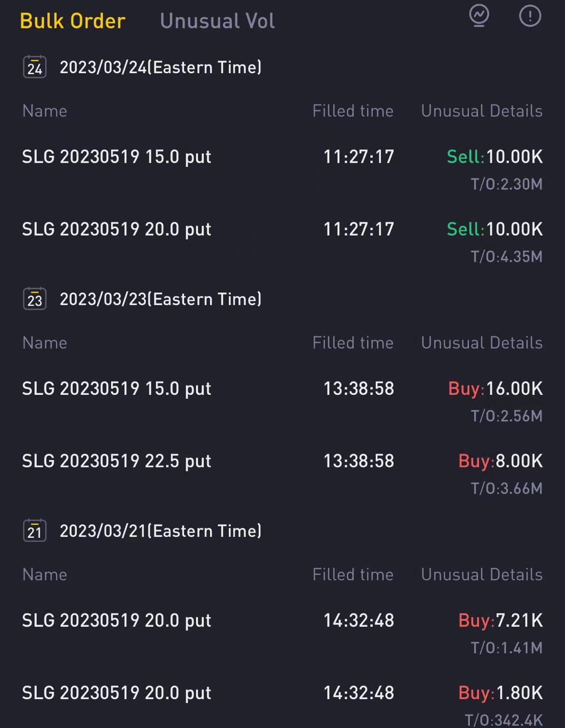
Task: Select the Buy 7.21K order detail
Action: pyautogui.click(x=500, y=621)
